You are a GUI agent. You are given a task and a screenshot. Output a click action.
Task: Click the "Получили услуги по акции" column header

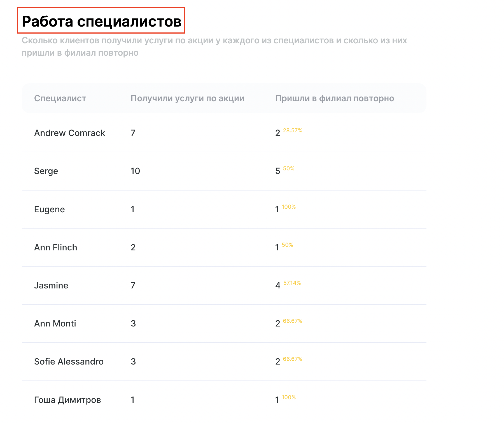(x=187, y=98)
